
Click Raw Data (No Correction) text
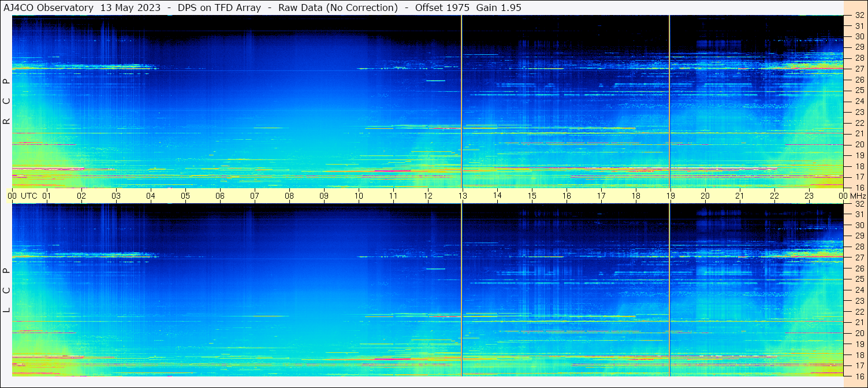[x=338, y=8]
